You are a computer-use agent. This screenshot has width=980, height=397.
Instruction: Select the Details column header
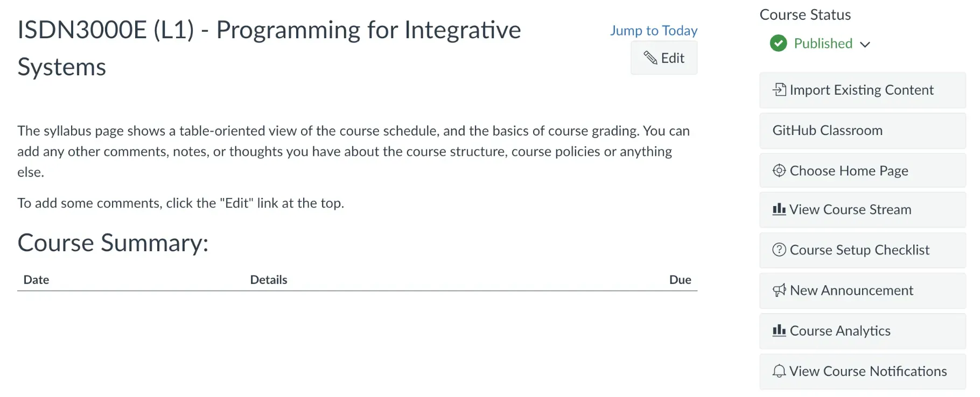coord(268,279)
